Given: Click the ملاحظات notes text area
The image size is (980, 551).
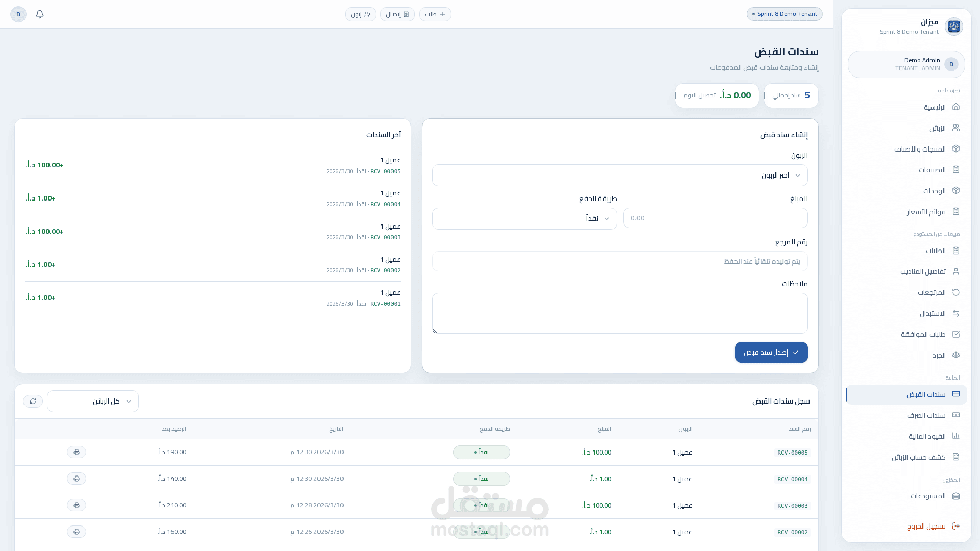Looking at the screenshot, I should 620,313.
